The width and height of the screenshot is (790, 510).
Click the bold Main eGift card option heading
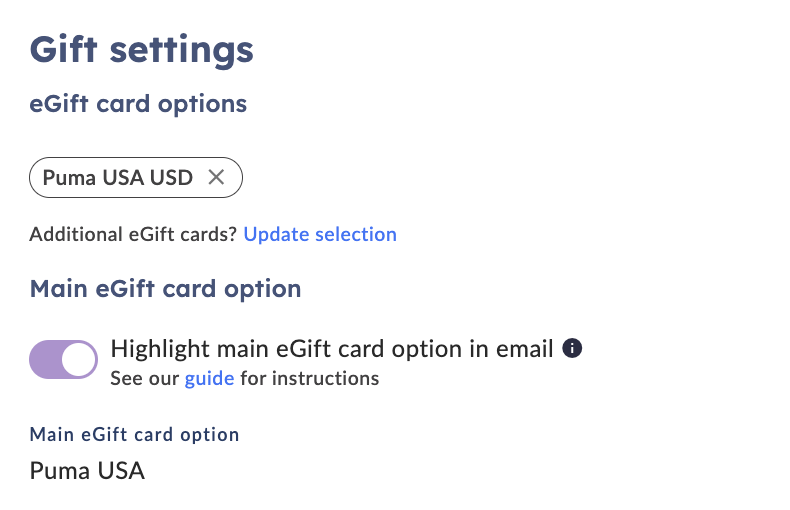click(165, 289)
